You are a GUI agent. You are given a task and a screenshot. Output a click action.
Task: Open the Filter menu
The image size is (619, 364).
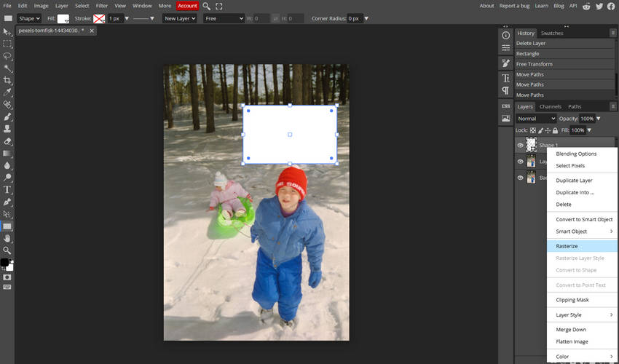point(101,6)
